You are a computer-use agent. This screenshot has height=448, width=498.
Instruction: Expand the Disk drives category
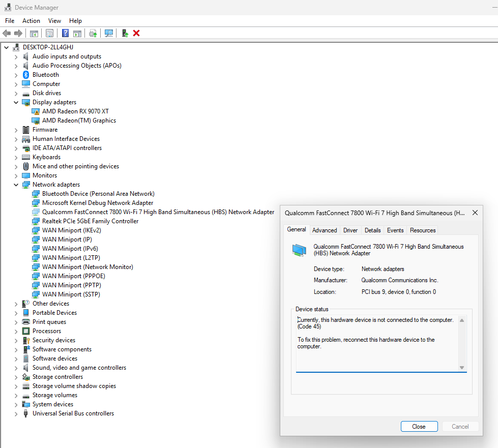(16, 94)
